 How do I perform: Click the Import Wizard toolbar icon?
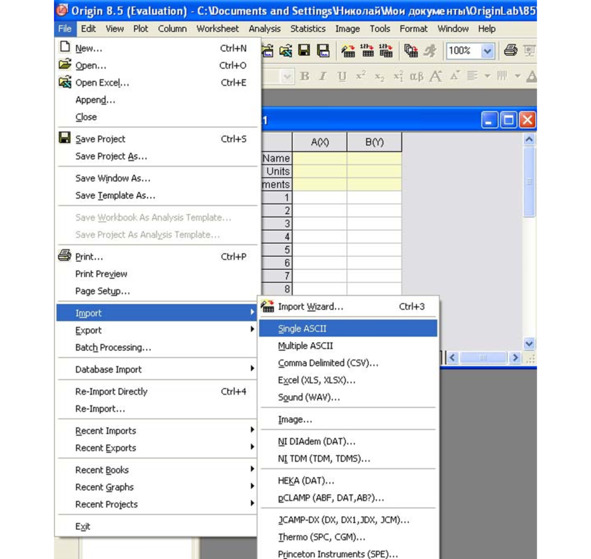tap(348, 51)
